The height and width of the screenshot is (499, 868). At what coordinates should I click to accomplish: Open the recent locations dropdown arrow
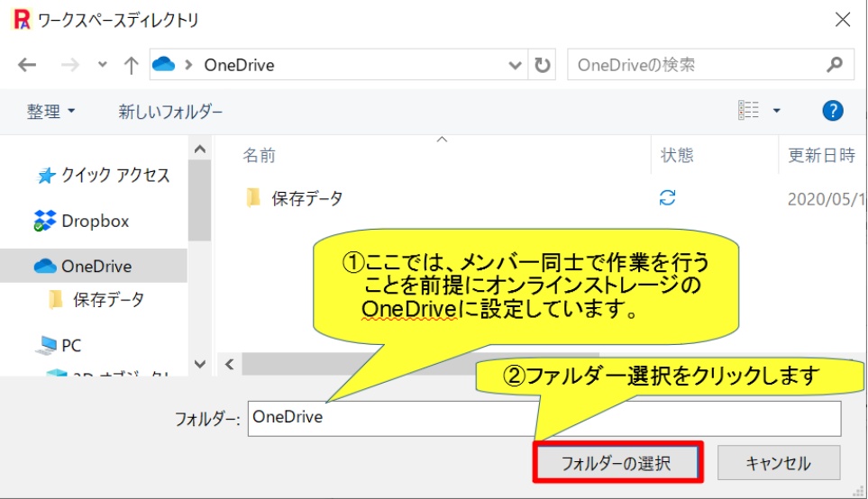(102, 65)
